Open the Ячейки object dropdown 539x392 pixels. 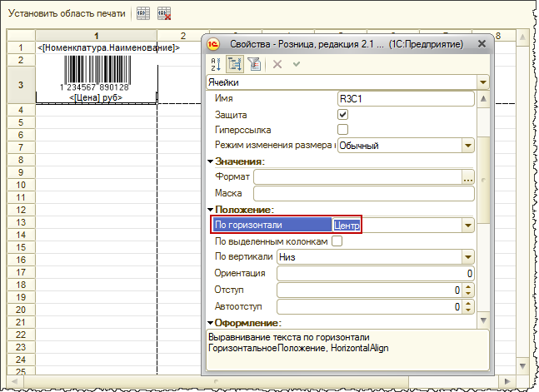click(482, 82)
